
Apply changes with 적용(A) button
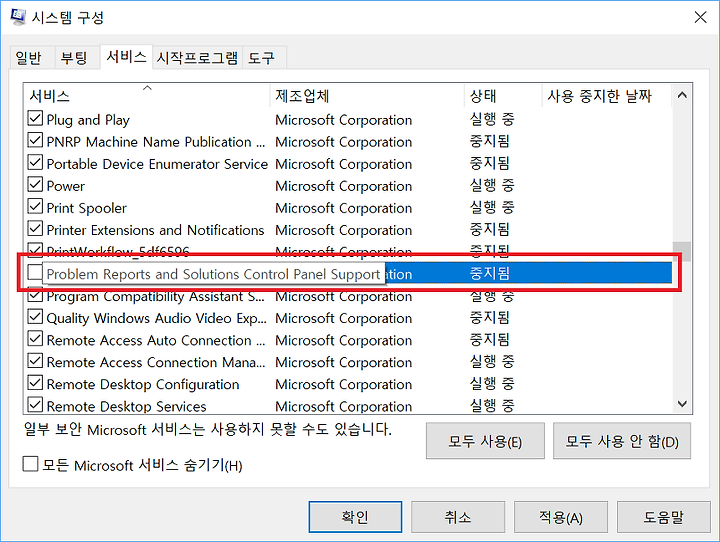pos(561,517)
